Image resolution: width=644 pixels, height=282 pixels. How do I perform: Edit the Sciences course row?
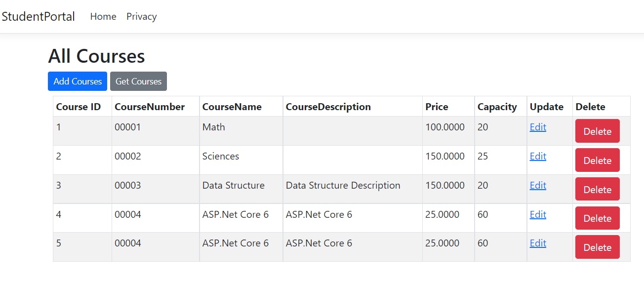[538, 156]
